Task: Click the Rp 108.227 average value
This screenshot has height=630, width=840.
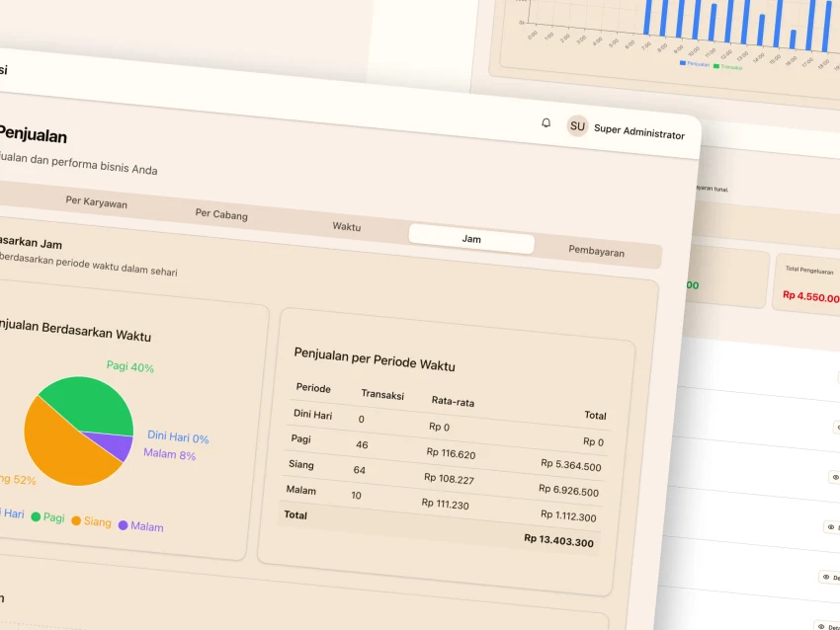Action: 449,479
